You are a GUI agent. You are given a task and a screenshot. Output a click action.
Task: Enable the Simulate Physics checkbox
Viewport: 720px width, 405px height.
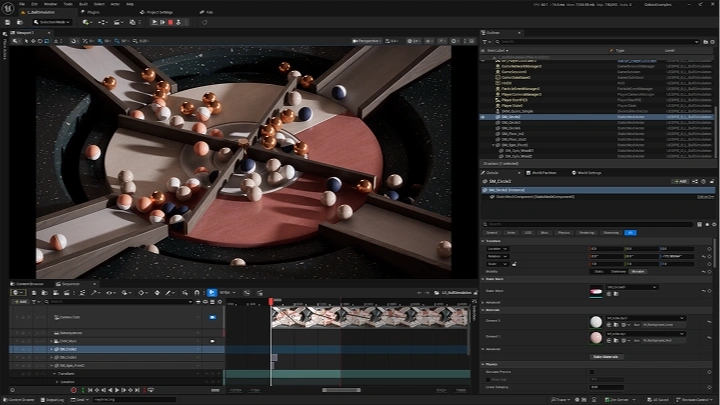point(592,372)
